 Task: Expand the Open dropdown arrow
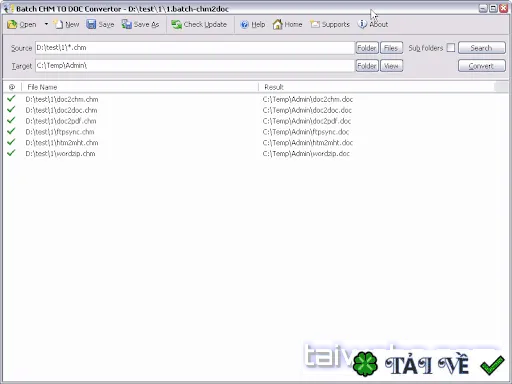(x=46, y=24)
